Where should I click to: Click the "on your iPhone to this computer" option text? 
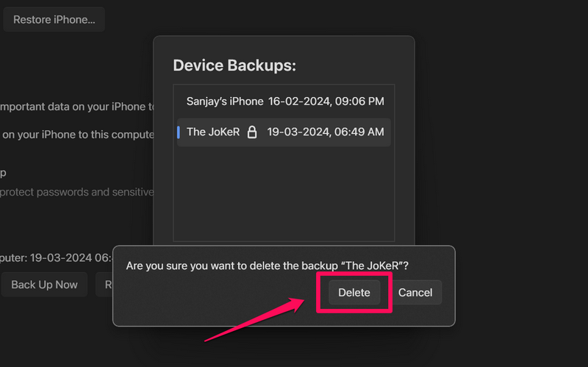(76, 135)
